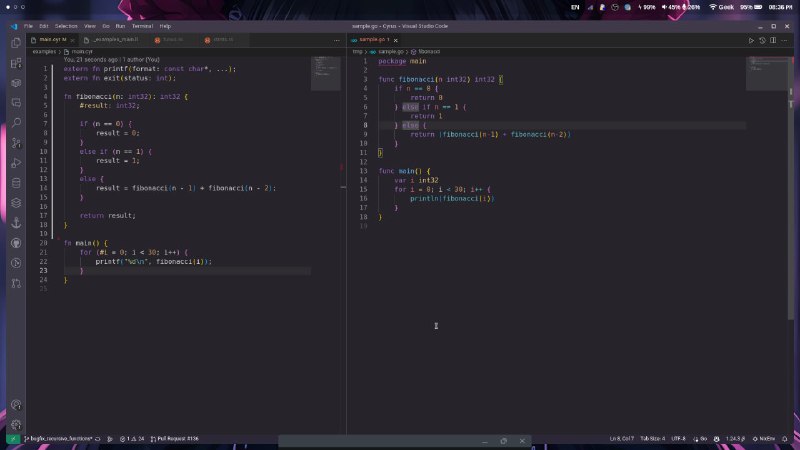
Task: Click the git branch name in status bar
Action: click(58, 439)
